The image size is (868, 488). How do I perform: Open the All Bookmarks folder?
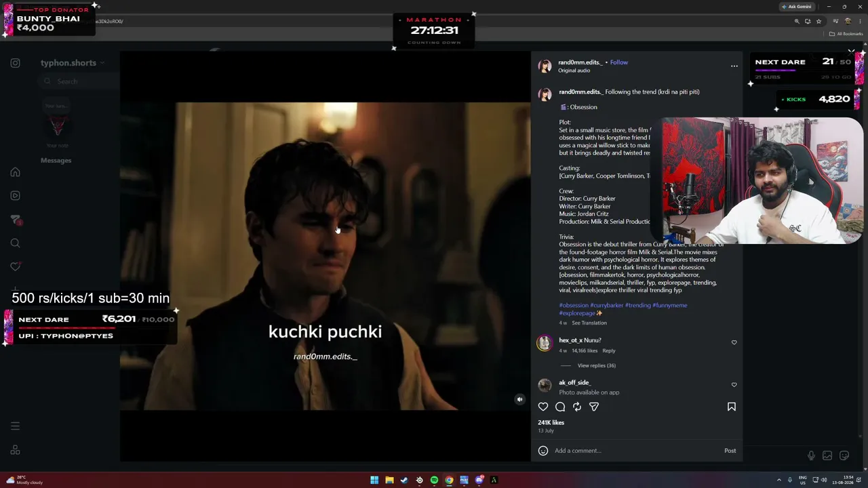[x=846, y=34]
